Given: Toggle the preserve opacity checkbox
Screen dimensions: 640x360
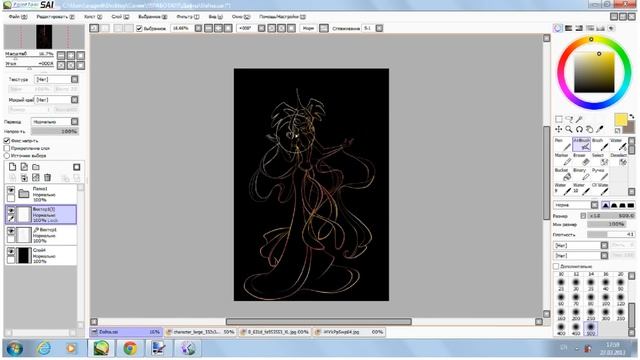Looking at the screenshot, I should click(7, 140).
